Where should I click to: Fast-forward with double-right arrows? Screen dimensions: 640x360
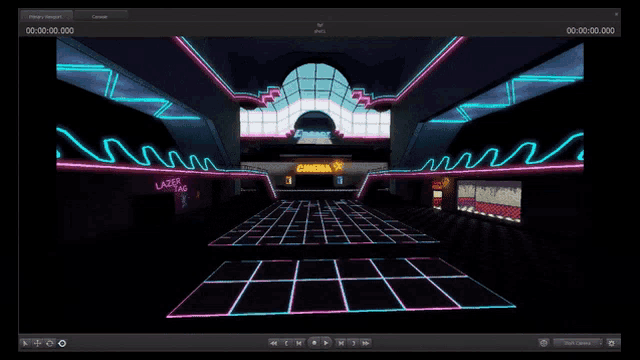click(x=366, y=343)
